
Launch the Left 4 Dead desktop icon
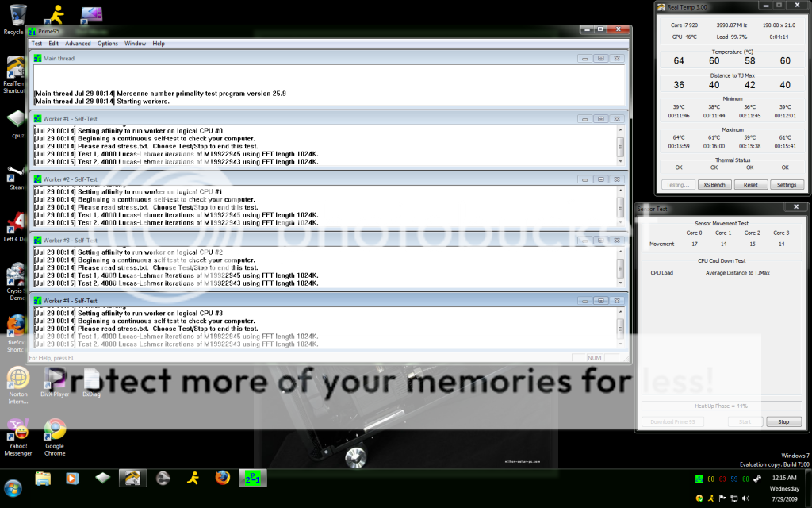(14, 224)
